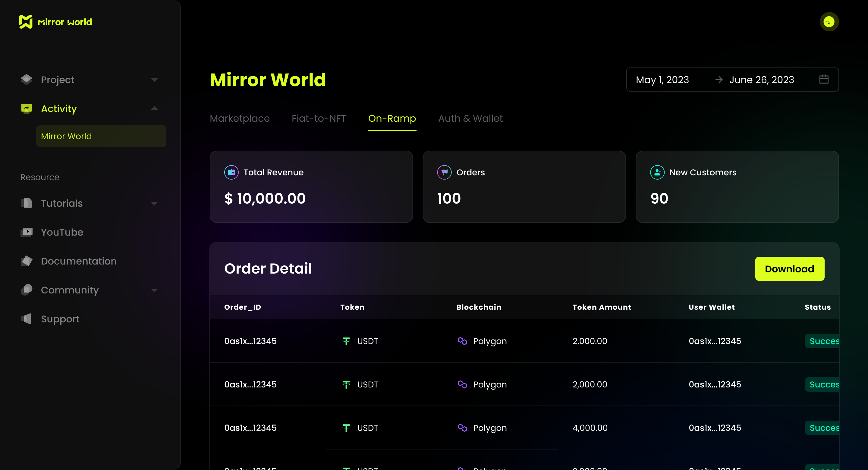Select the date range calendar picker

point(825,79)
